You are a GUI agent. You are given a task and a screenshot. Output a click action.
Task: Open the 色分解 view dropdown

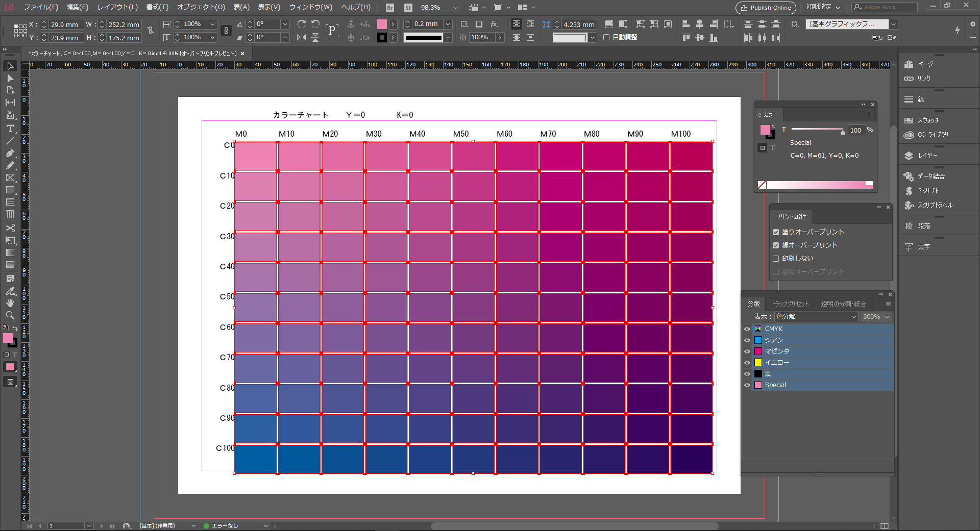(x=816, y=317)
